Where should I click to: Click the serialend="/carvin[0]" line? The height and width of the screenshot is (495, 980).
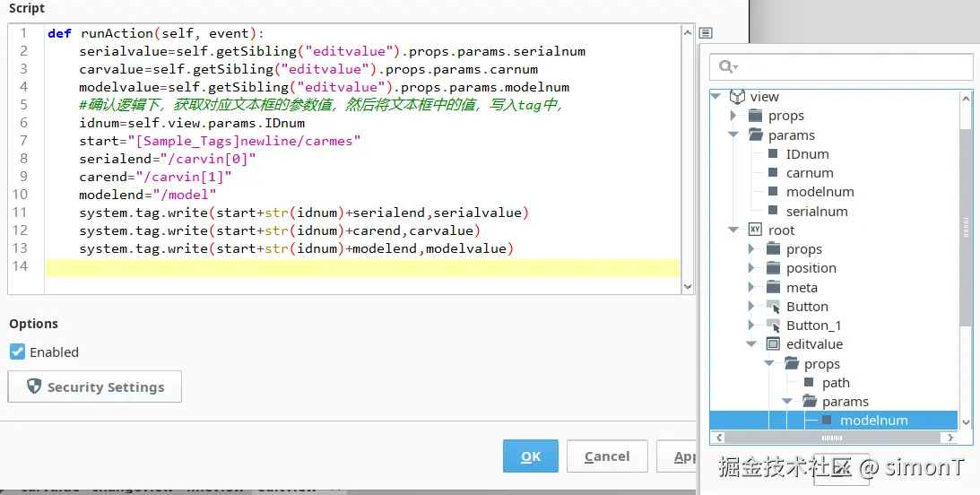click(x=168, y=159)
